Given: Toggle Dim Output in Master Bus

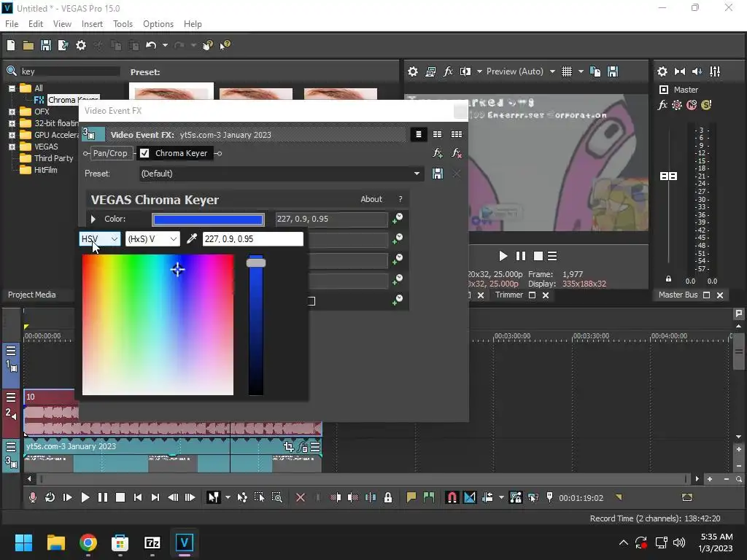Looking at the screenshot, I should click(697, 71).
